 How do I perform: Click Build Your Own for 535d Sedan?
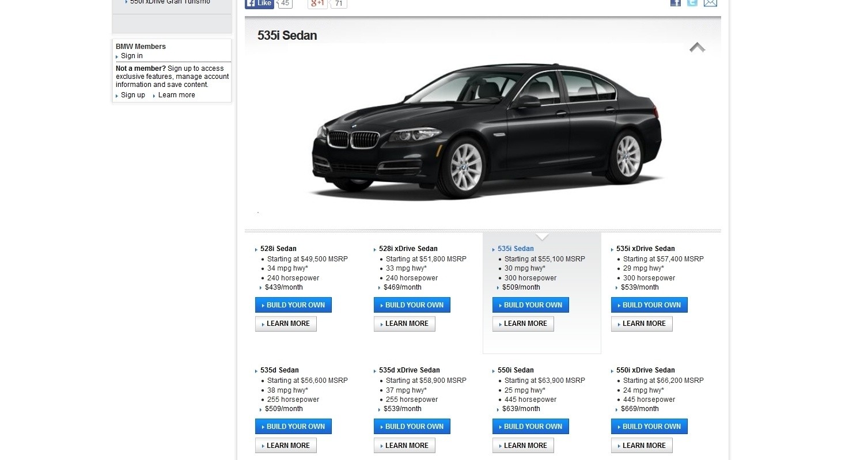click(293, 427)
